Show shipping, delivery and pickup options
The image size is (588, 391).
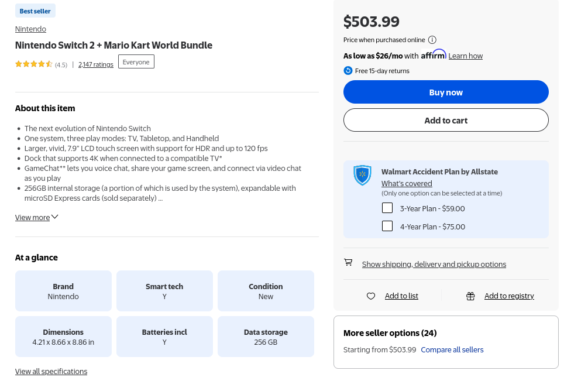point(434,264)
